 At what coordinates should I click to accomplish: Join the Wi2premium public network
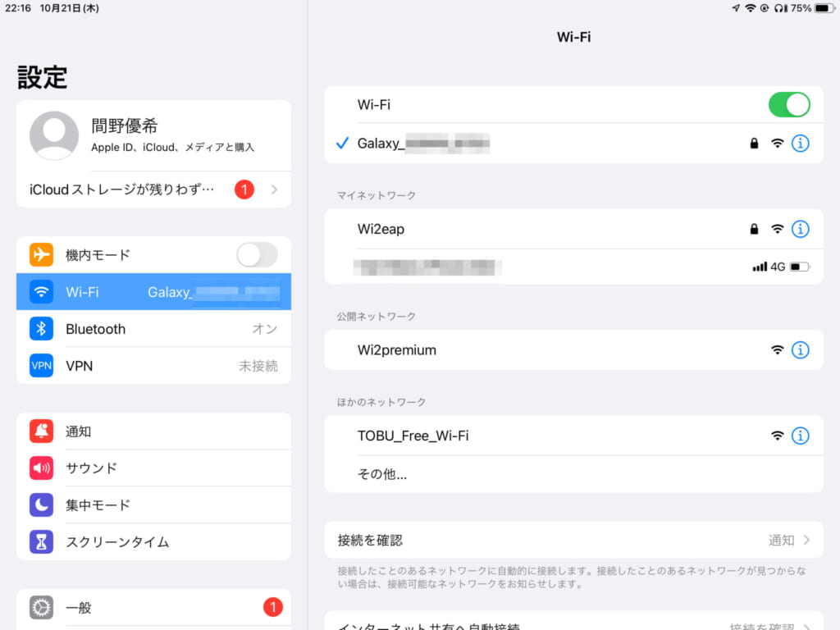(397, 350)
